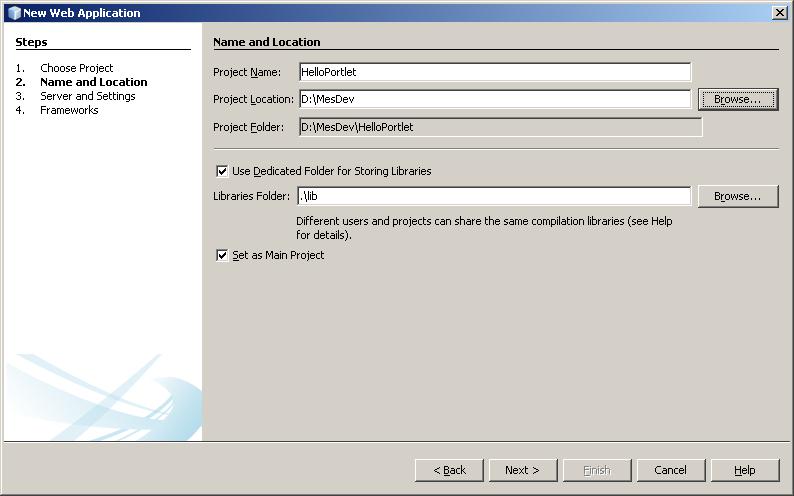Go back with the Back button
This screenshot has width=794, height=496.
[x=449, y=470]
